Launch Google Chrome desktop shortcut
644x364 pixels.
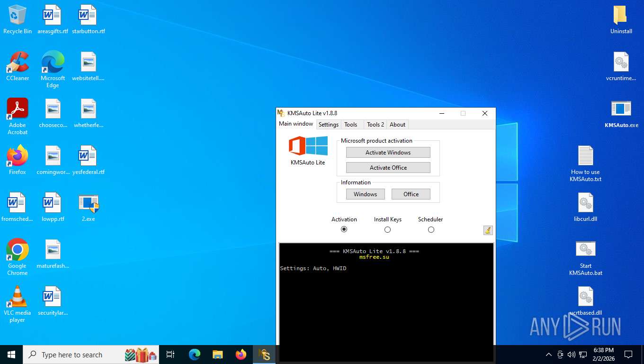(x=18, y=257)
